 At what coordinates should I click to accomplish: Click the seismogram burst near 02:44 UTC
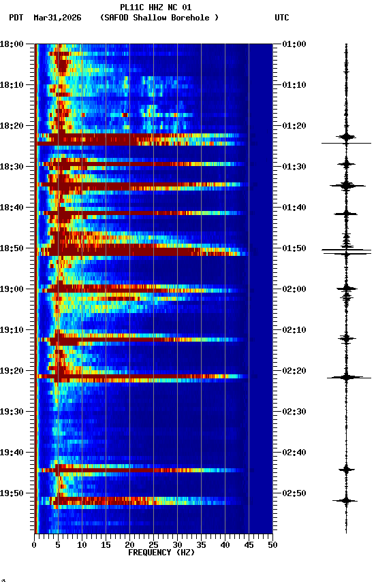tap(346, 470)
